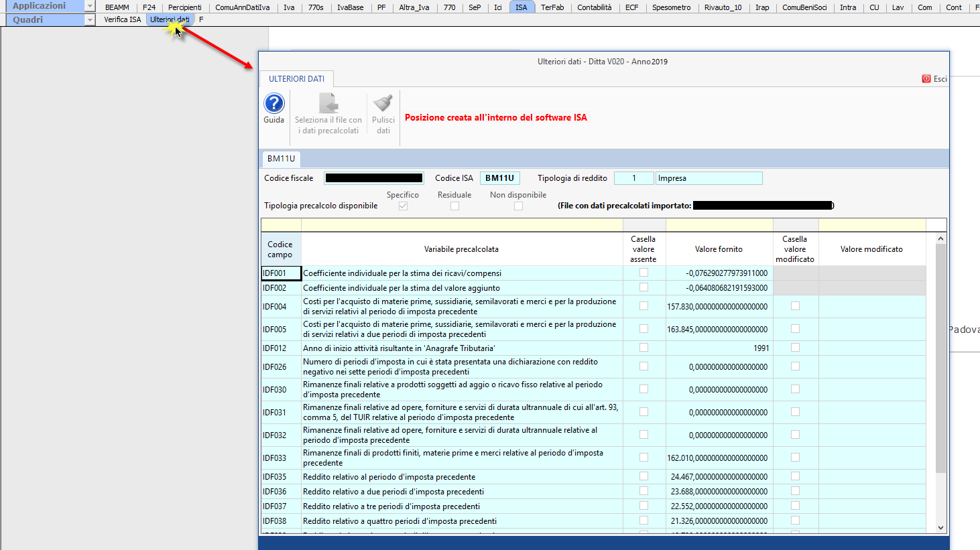Expand the Applicazioni dropdown arrow
980x550 pixels.
(90, 6)
